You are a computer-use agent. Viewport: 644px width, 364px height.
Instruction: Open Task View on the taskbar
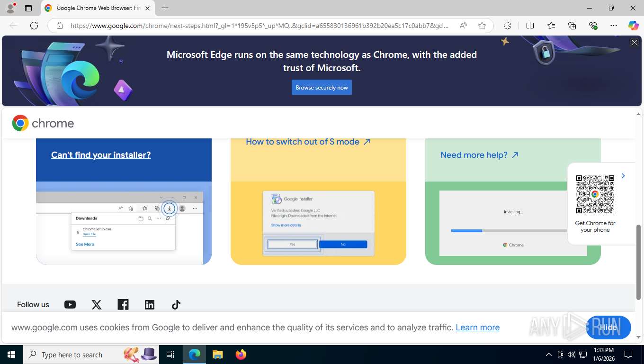point(170,355)
